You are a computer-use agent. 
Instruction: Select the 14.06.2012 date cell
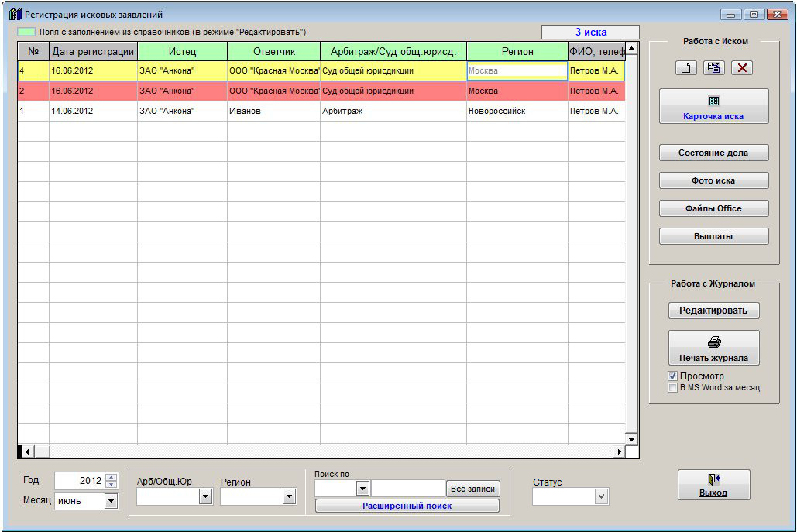tap(93, 111)
